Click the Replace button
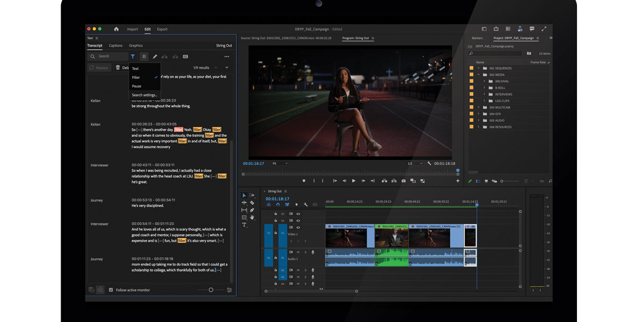The width and height of the screenshot is (644, 322). pyautogui.click(x=99, y=68)
